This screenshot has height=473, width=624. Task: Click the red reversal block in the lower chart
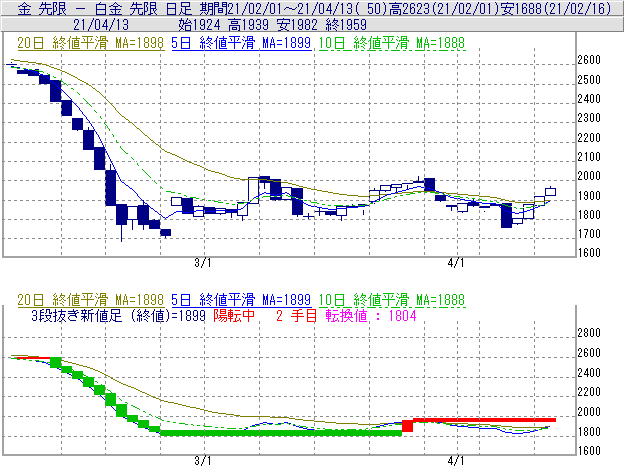point(408,426)
